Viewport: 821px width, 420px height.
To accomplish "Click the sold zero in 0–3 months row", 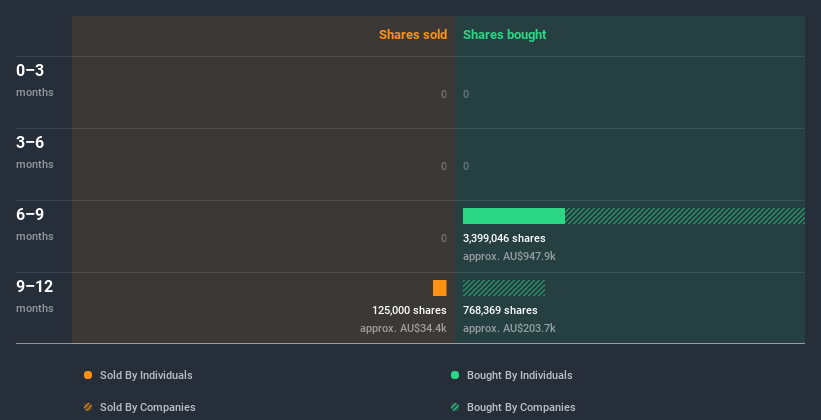I will 444,94.
